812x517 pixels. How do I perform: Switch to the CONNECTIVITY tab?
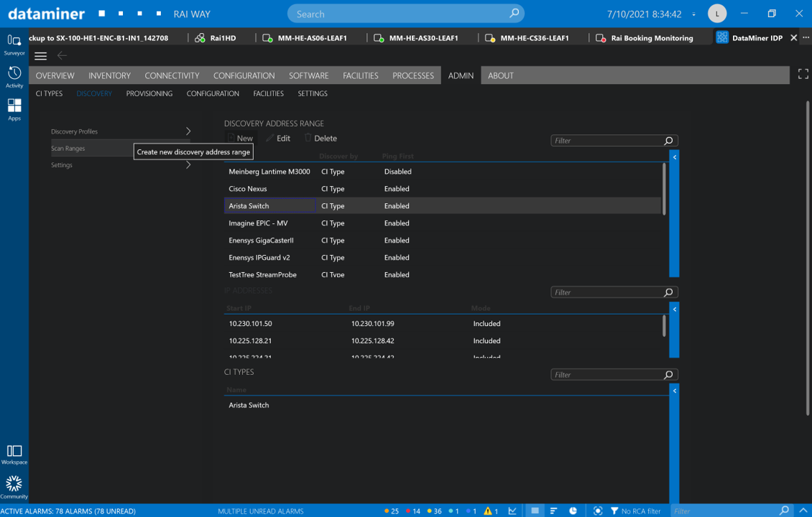pyautogui.click(x=172, y=75)
